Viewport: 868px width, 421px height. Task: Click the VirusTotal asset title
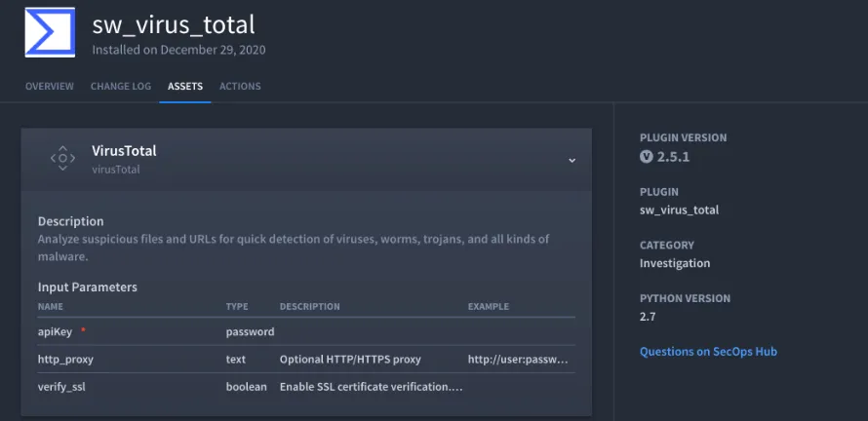click(124, 150)
